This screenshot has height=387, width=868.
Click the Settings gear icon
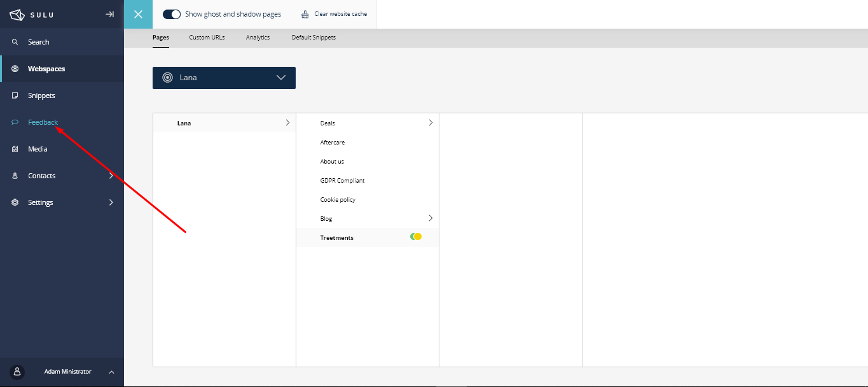(x=15, y=202)
